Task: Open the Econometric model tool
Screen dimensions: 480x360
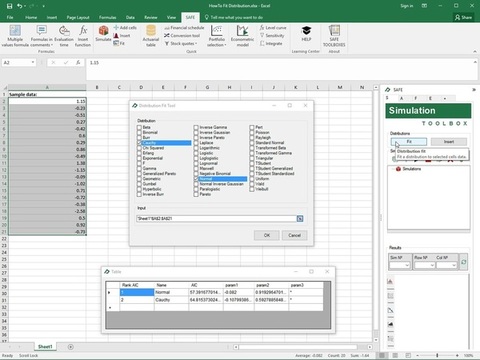Action: pyautogui.click(x=242, y=36)
